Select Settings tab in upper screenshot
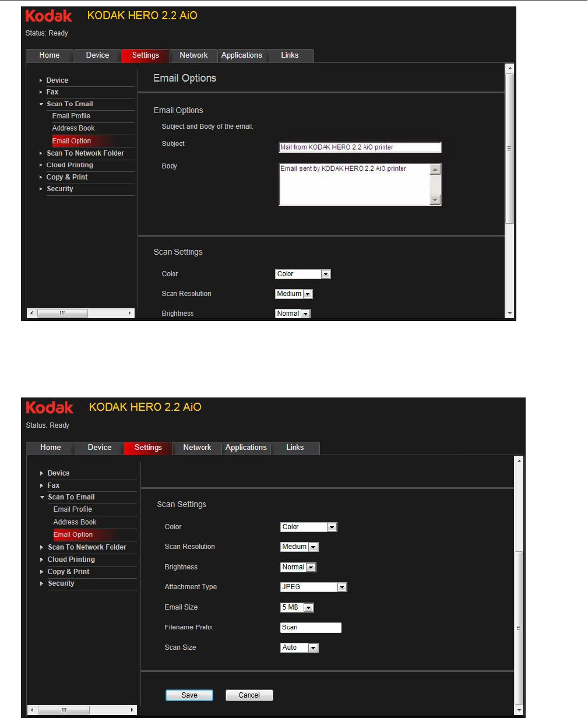588x718 pixels. tap(145, 55)
